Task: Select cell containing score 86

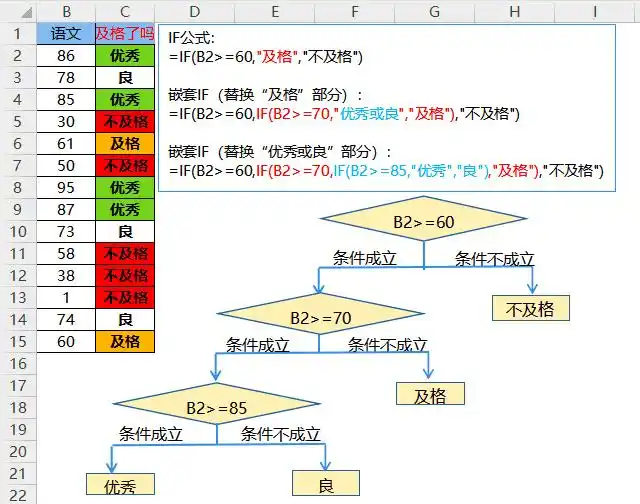Action: (66, 56)
